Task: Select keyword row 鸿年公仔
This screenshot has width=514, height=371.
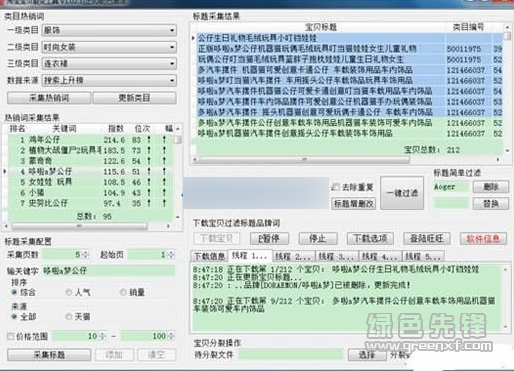Action: tap(91, 140)
